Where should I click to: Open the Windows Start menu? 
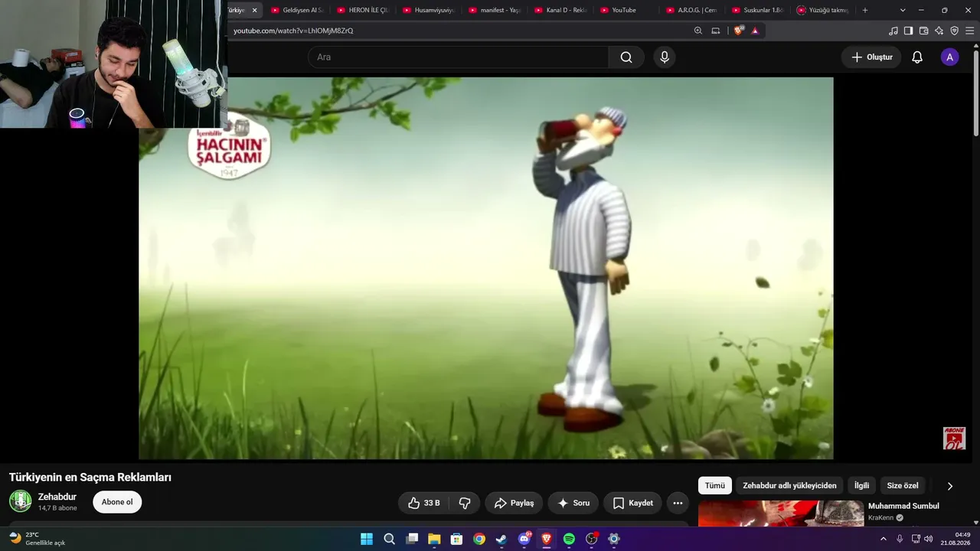tap(367, 539)
